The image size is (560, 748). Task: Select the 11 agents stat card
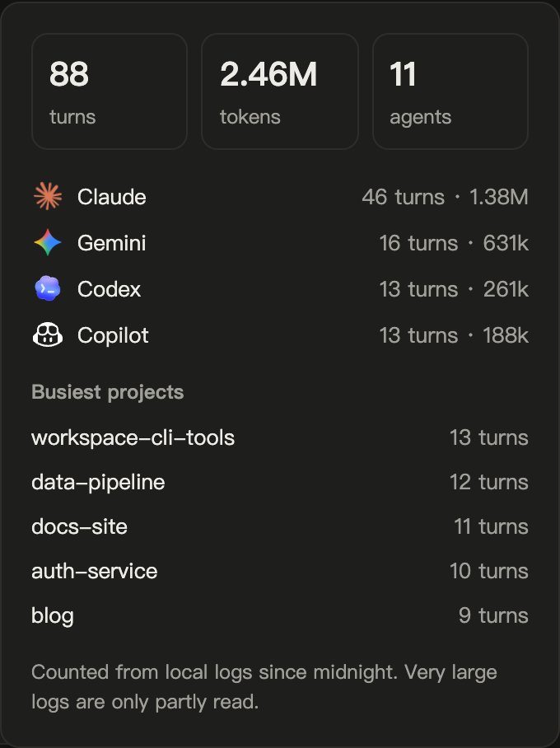[x=450, y=91]
